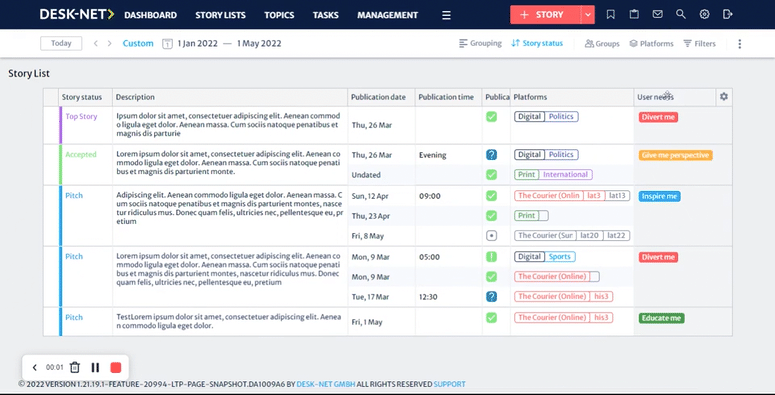Click the Top Story status label
This screenshot has height=395, width=775.
[82, 117]
